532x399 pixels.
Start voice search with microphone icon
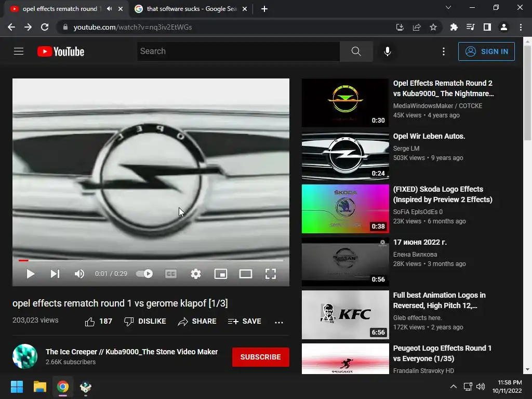click(x=387, y=51)
